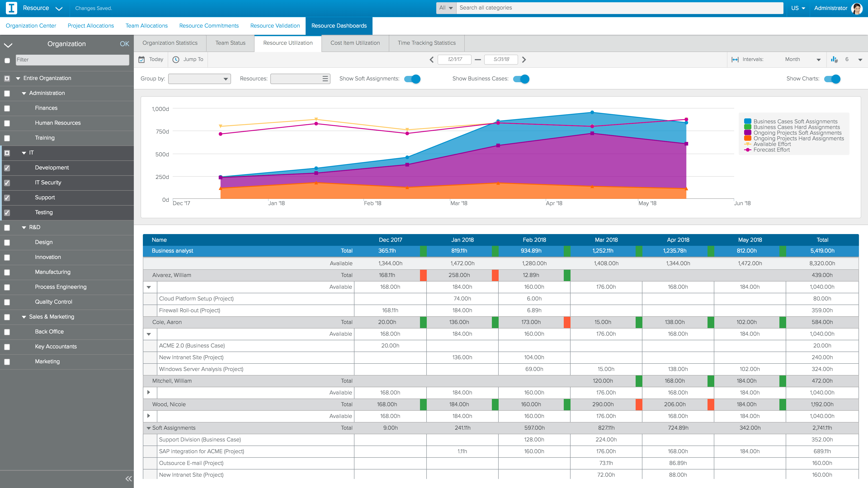The image size is (868, 488).
Task: Go to previous date range arrow
Action: 431,60
